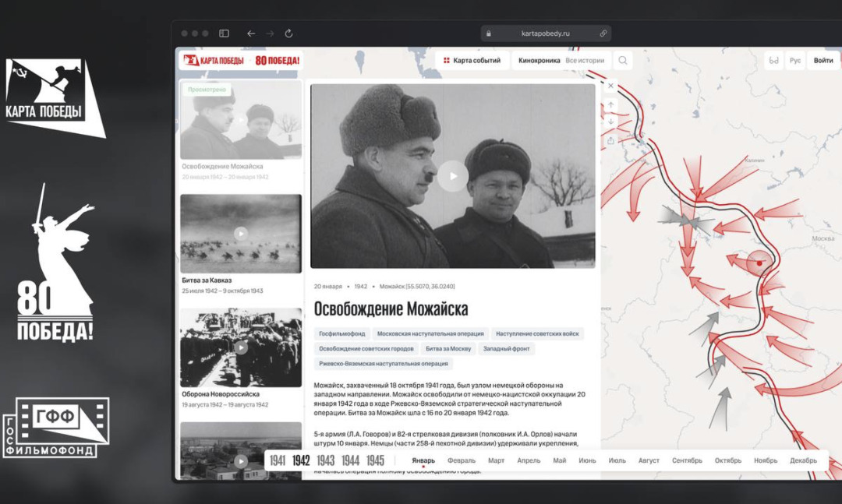Play the main Можайск newsreel video
This screenshot has height=504, width=842.
(x=453, y=176)
